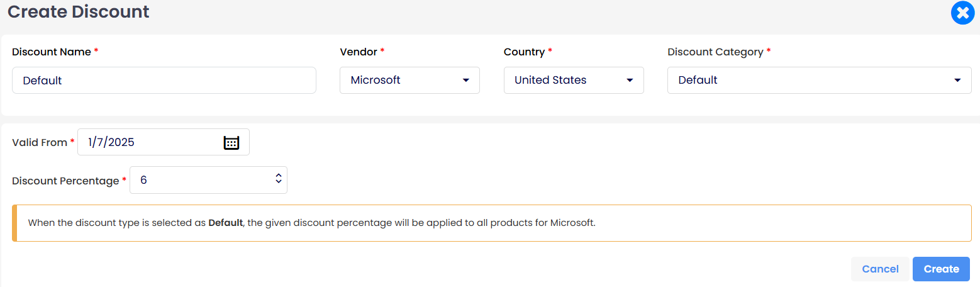Viewport: 980px width, 287px height.
Task: Open the calendar date picker icon
Action: (x=231, y=142)
